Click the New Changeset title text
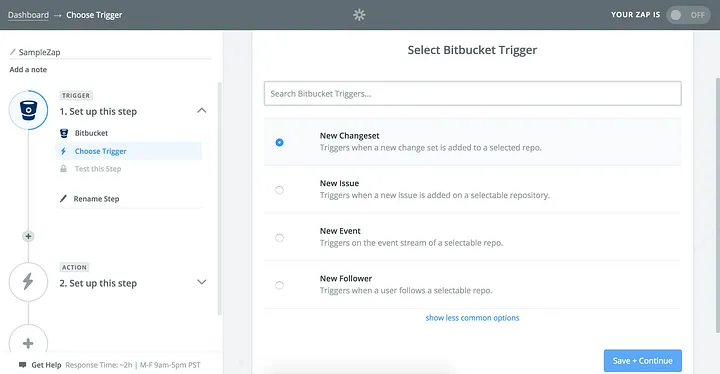720x374 pixels. click(x=349, y=136)
